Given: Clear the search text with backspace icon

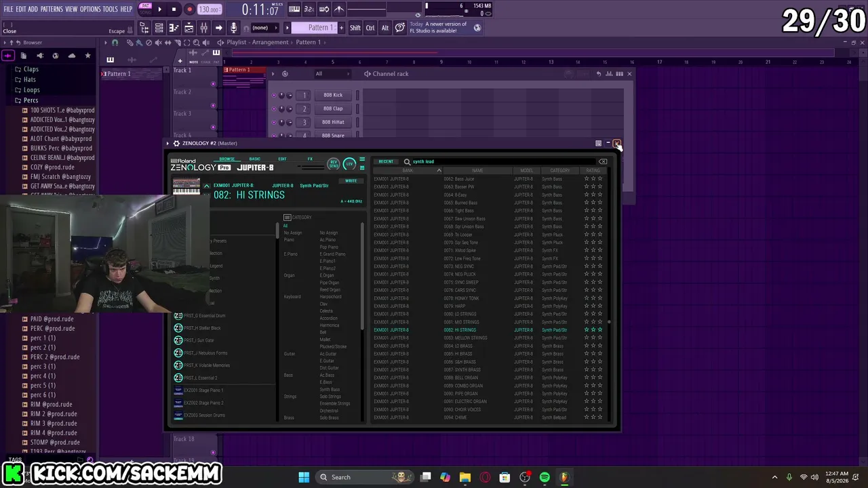Looking at the screenshot, I should tap(602, 162).
